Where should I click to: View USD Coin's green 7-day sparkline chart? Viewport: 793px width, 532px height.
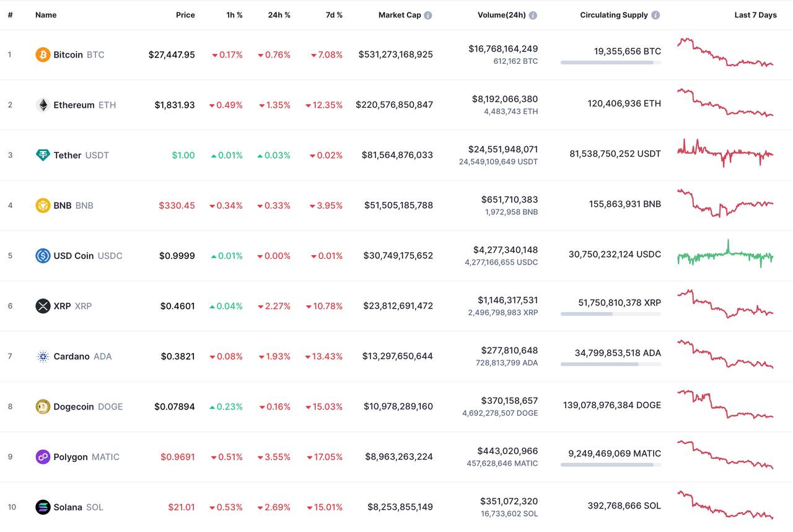(725, 255)
